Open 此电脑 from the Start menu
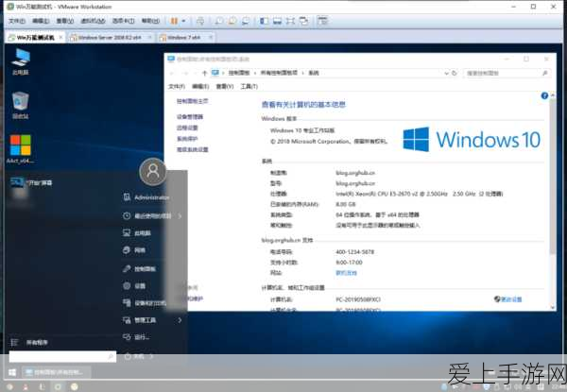This screenshot has width=567, height=392. point(137,233)
